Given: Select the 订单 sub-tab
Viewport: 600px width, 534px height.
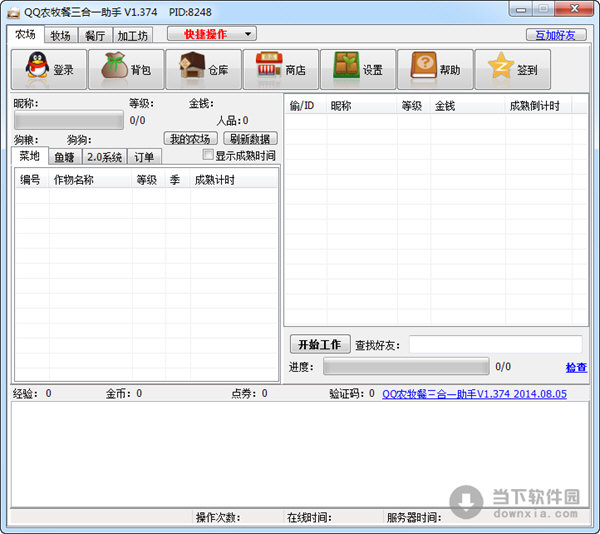Looking at the screenshot, I should tap(144, 157).
